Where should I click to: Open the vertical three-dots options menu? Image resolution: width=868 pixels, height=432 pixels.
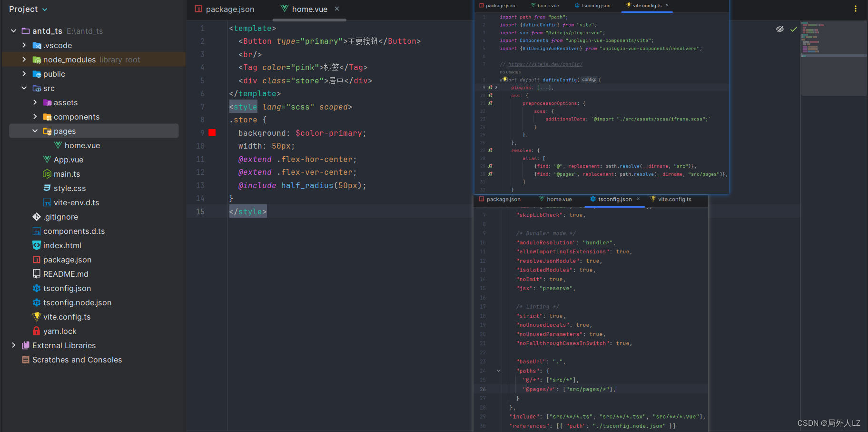[x=855, y=9]
